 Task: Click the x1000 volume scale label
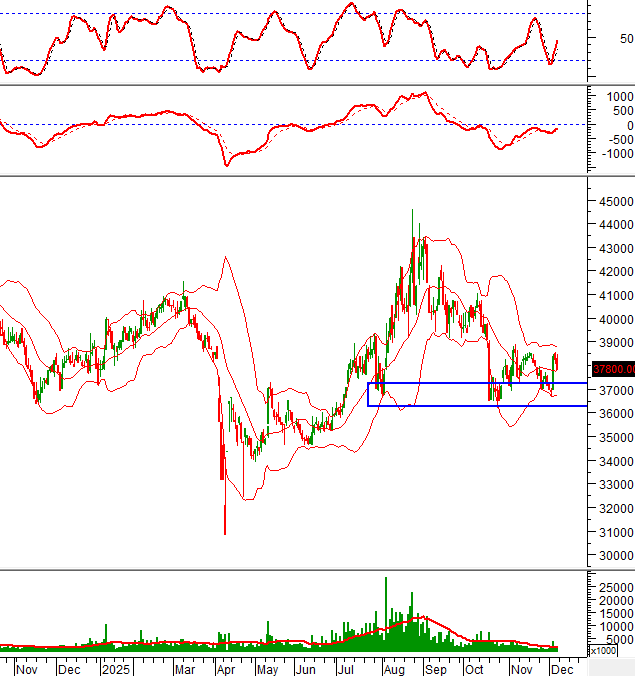[604, 651]
